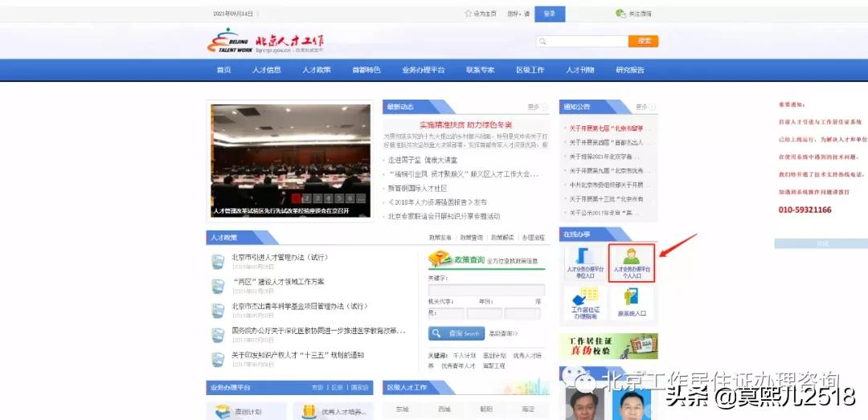Go to carousel slide 6

(x=350, y=198)
